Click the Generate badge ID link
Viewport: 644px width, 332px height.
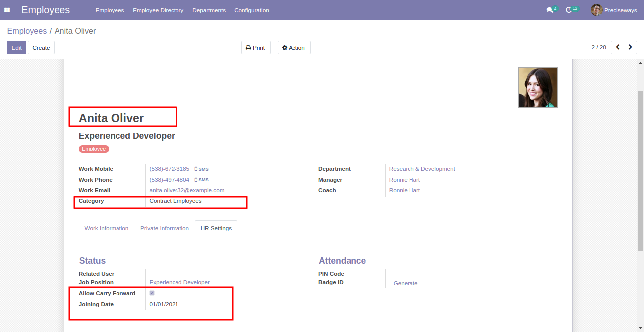click(406, 283)
